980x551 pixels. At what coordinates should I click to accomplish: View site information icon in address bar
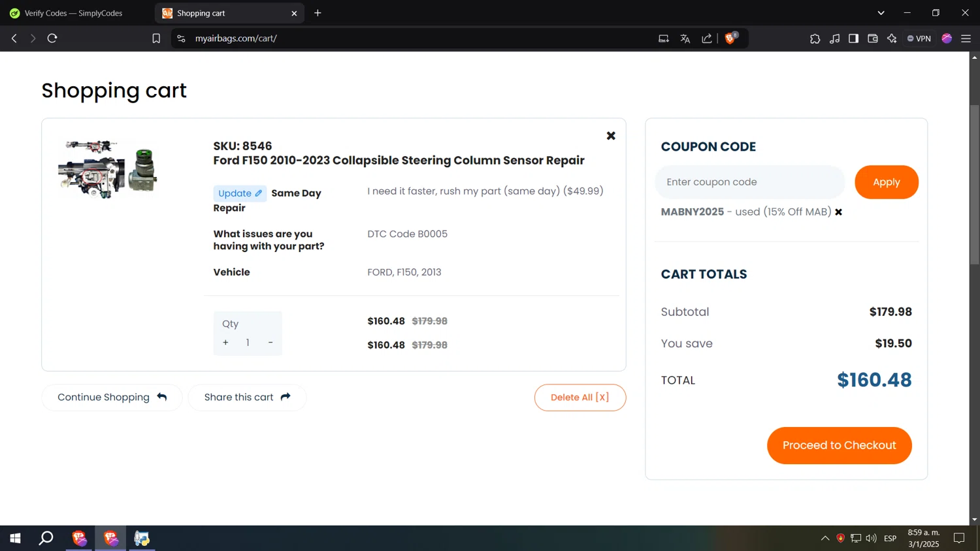pyautogui.click(x=182, y=39)
